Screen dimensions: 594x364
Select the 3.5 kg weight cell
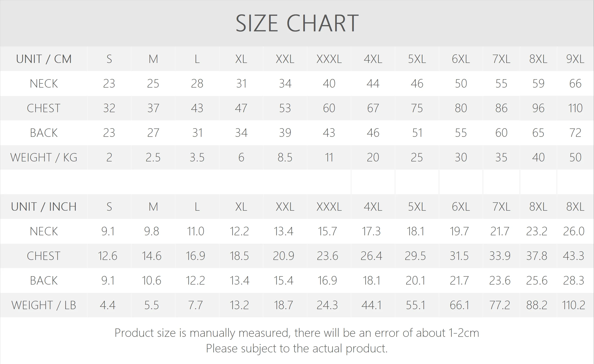coord(197,157)
